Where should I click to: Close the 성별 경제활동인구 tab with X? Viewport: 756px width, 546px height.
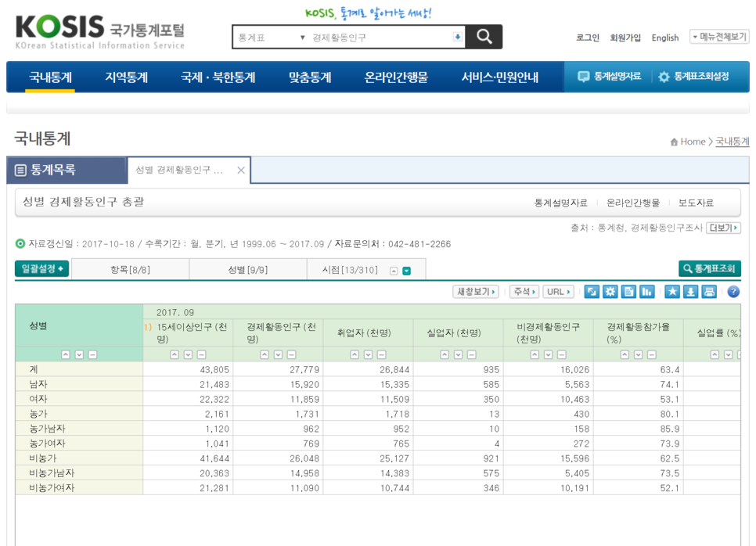pyautogui.click(x=241, y=170)
